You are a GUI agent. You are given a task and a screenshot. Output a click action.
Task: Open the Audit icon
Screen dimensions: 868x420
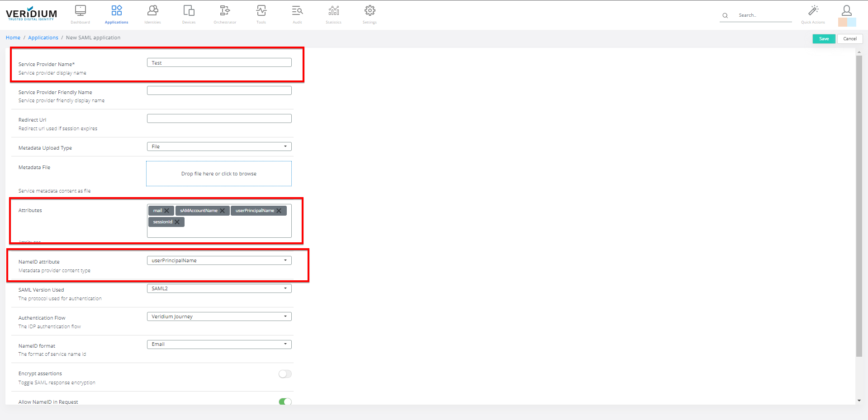(x=297, y=11)
